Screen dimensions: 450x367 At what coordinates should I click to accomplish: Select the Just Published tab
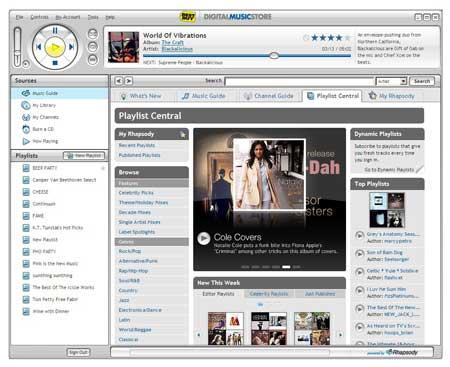click(x=320, y=294)
